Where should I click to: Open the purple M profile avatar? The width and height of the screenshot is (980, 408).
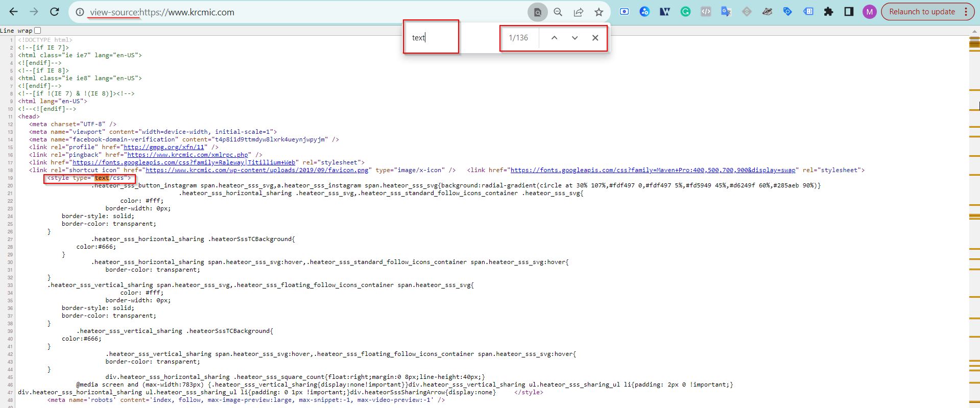pyautogui.click(x=869, y=12)
